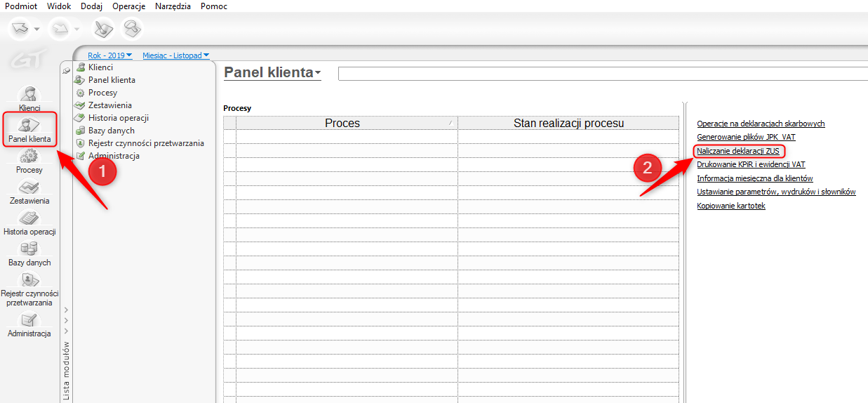This screenshot has width=868, height=403.
Task: Open the Bazy danych sidebar icon
Action: click(29, 249)
